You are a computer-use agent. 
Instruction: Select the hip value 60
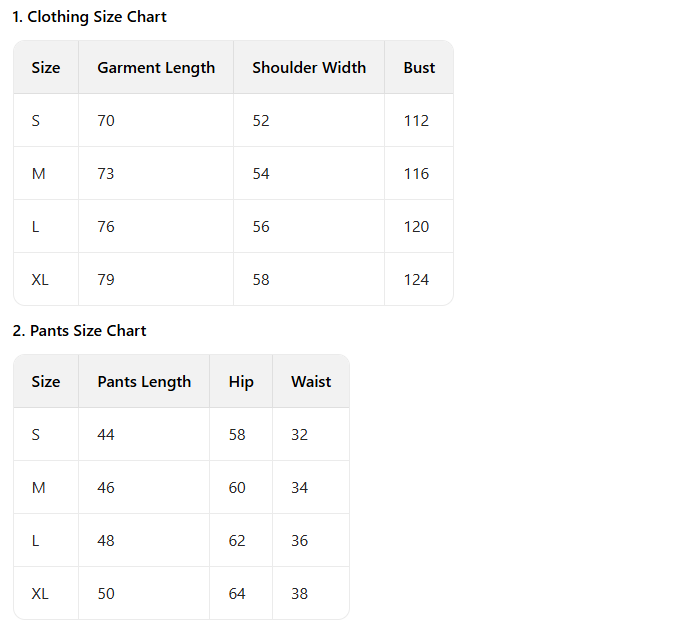click(x=237, y=488)
